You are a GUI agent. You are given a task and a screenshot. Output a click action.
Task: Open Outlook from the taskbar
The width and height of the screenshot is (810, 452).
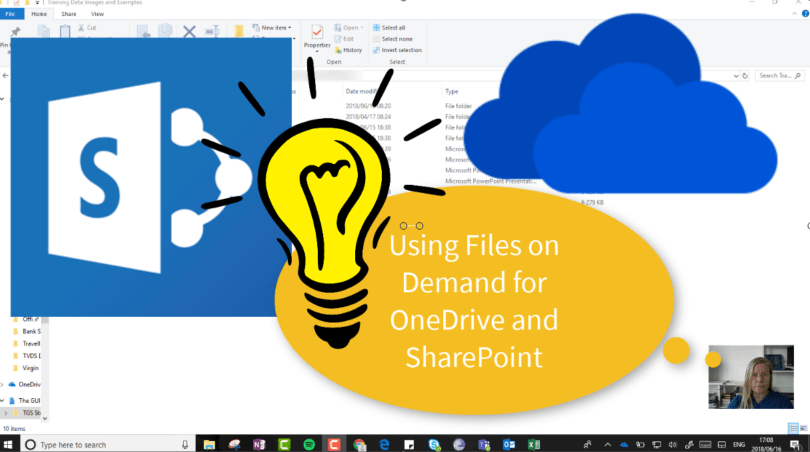click(508, 444)
